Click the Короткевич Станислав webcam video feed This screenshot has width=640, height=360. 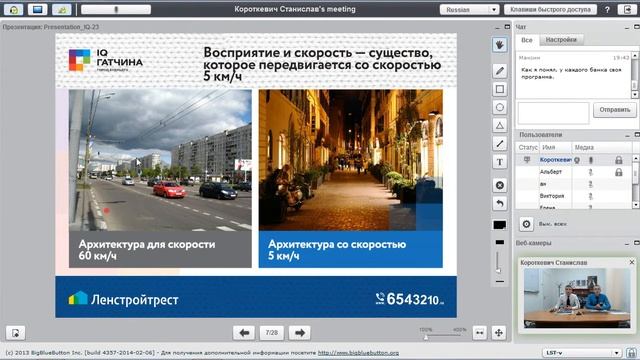click(577, 298)
